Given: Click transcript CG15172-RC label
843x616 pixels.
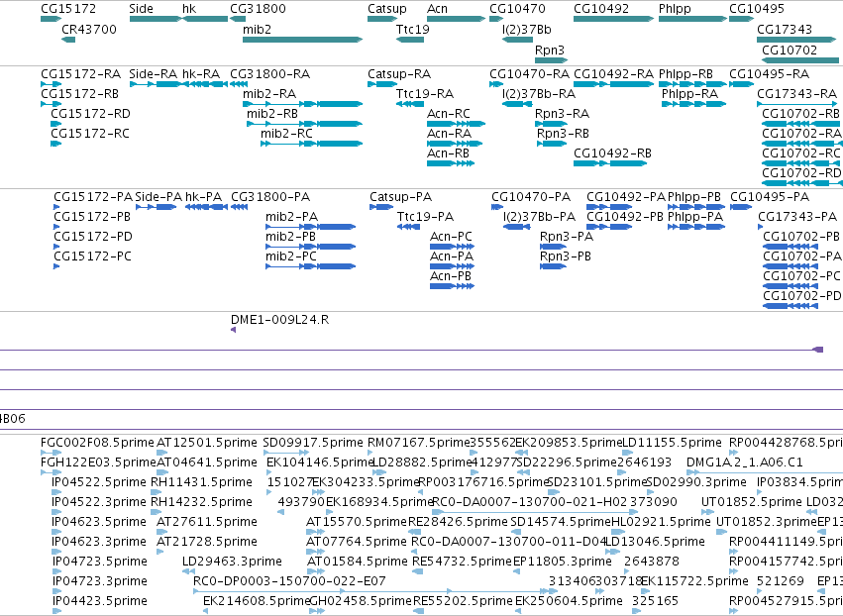Looking at the screenshot, I should [x=90, y=134].
